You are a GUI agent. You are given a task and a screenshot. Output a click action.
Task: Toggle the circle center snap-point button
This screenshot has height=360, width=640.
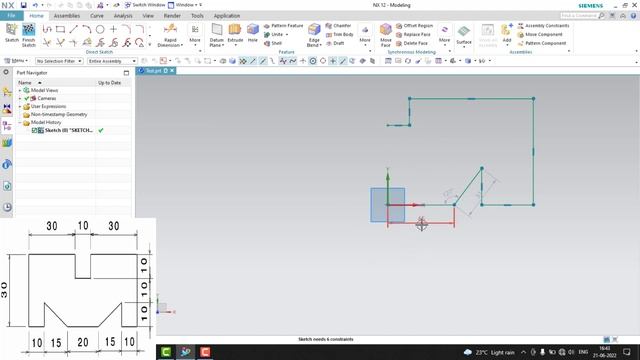[313, 61]
